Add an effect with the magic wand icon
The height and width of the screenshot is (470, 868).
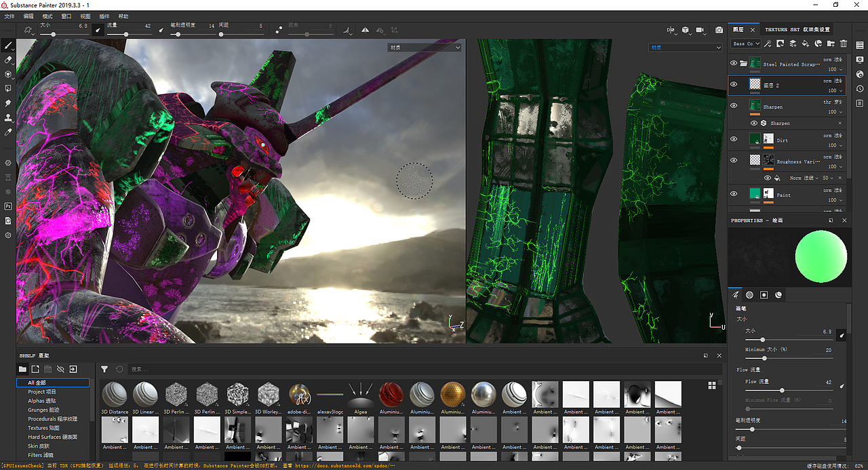click(768, 43)
